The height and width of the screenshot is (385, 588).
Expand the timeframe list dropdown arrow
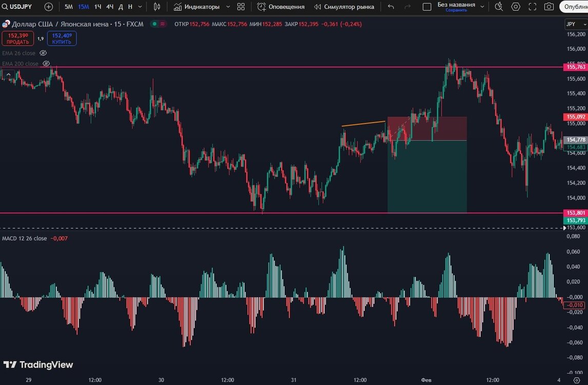click(x=140, y=7)
